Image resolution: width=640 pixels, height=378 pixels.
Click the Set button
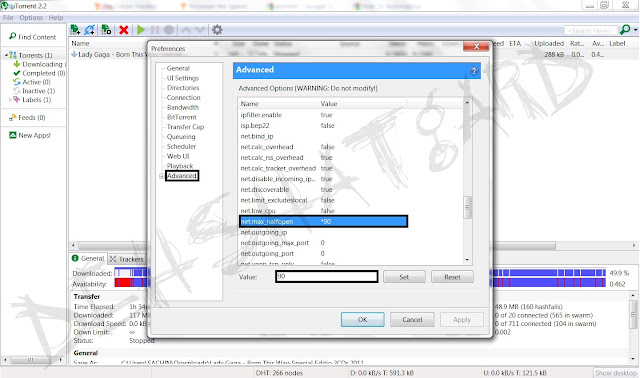click(404, 277)
